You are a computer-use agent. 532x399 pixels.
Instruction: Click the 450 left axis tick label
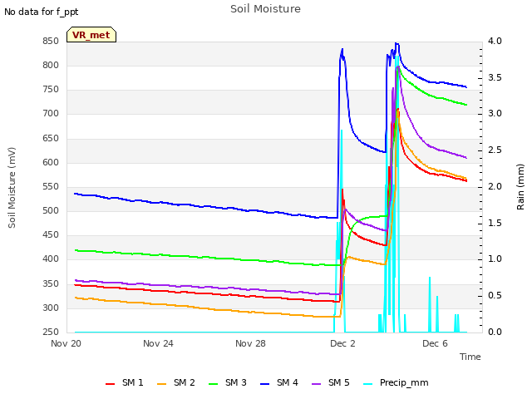tap(51, 234)
